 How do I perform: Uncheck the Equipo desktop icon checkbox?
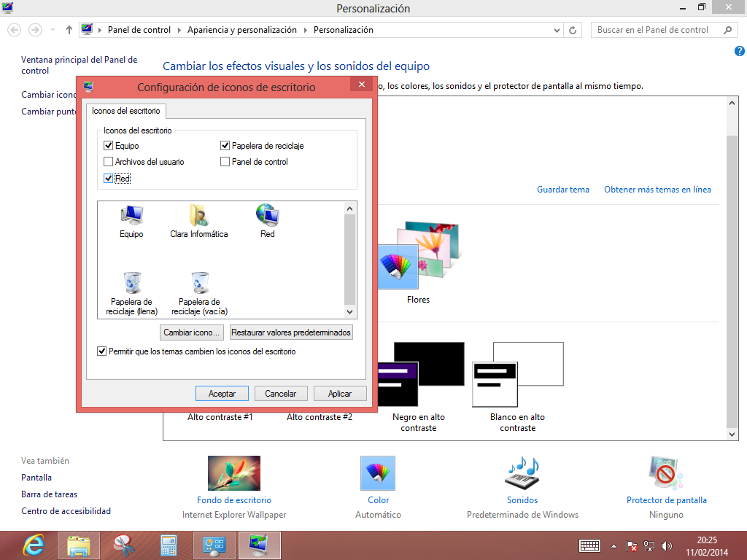[109, 145]
